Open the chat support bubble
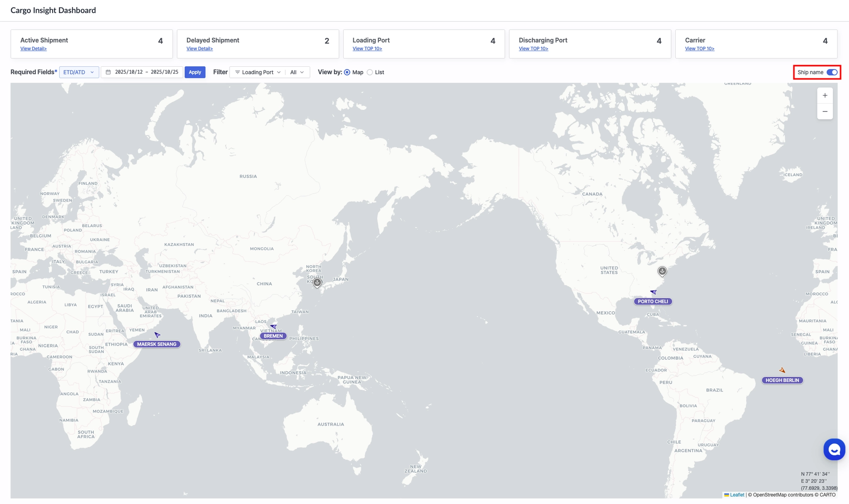 834,449
